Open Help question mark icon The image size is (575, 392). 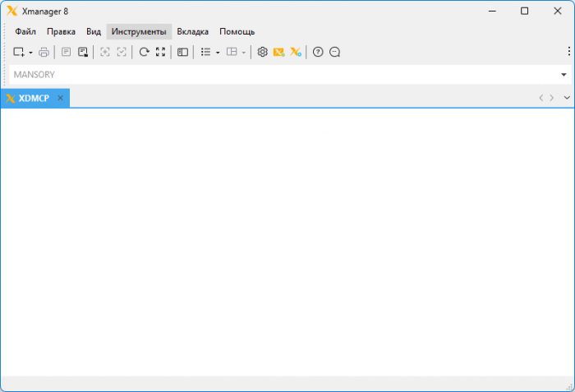318,52
